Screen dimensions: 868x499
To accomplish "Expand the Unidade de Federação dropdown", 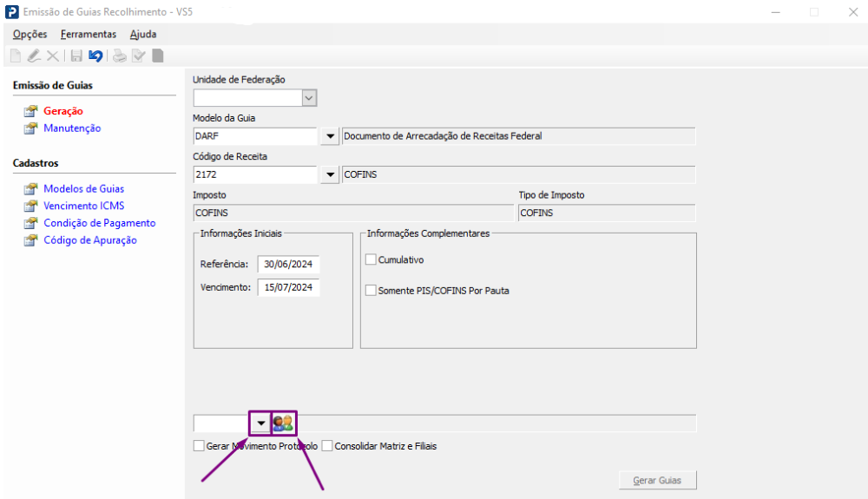I will tap(310, 98).
